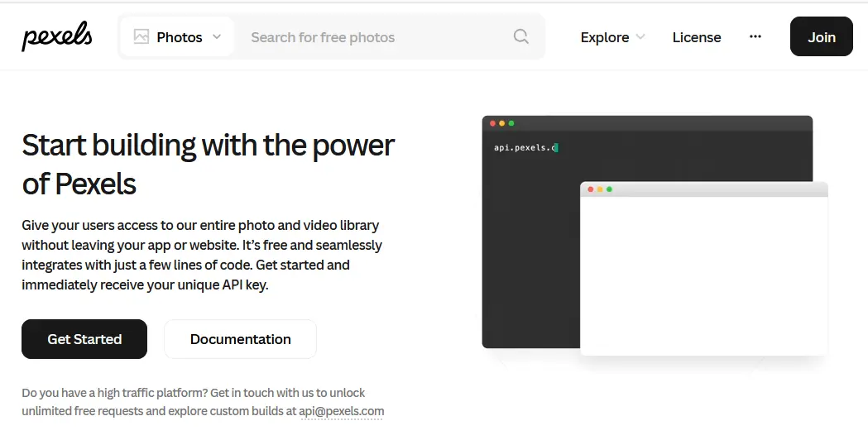Click the photo icon beside Photos
This screenshot has height=440, width=868.
(x=141, y=37)
